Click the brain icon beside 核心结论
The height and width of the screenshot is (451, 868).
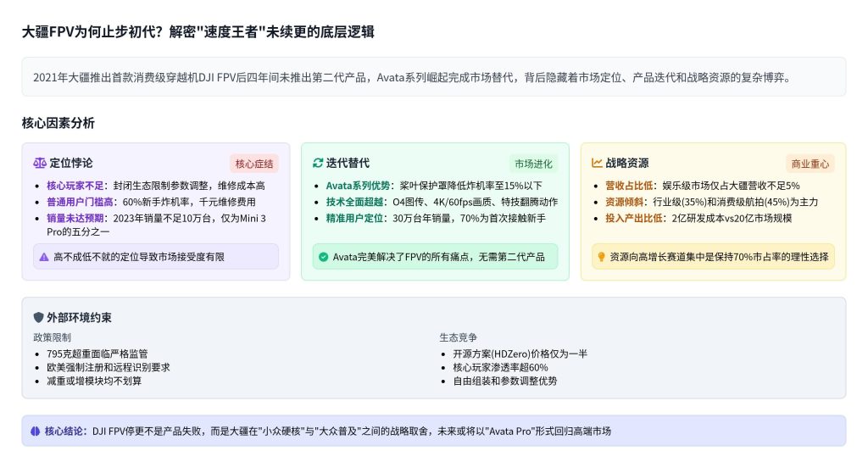pos(36,431)
